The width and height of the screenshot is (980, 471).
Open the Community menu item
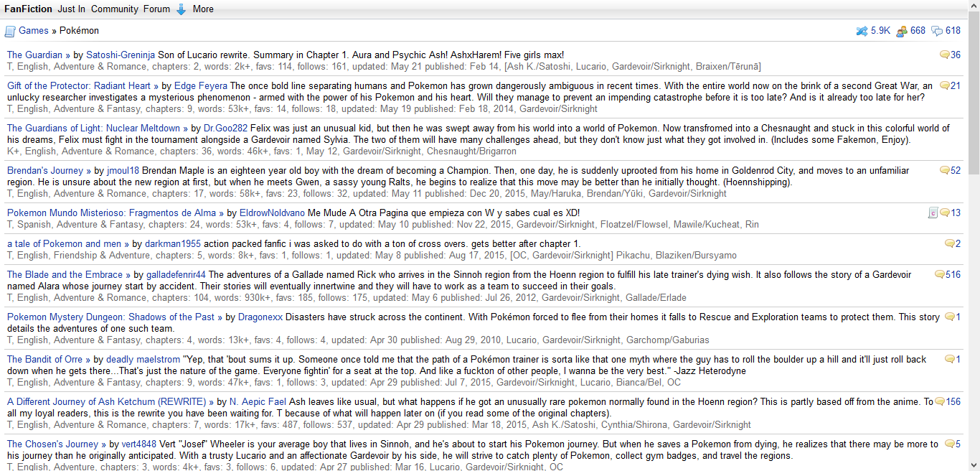(x=115, y=9)
